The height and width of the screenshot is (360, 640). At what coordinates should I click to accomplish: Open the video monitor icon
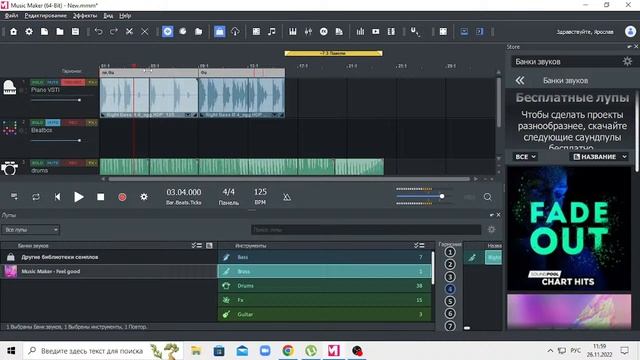coord(376,31)
